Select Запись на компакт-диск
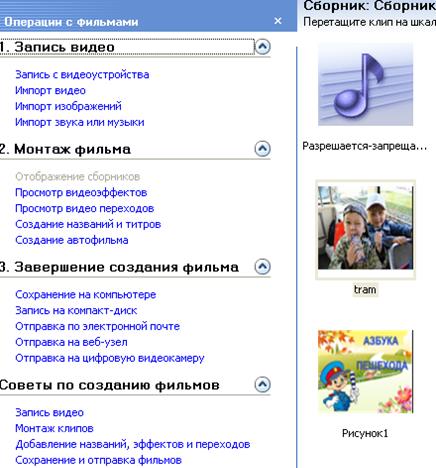Viewport: 436px width, 468px height. [76, 310]
